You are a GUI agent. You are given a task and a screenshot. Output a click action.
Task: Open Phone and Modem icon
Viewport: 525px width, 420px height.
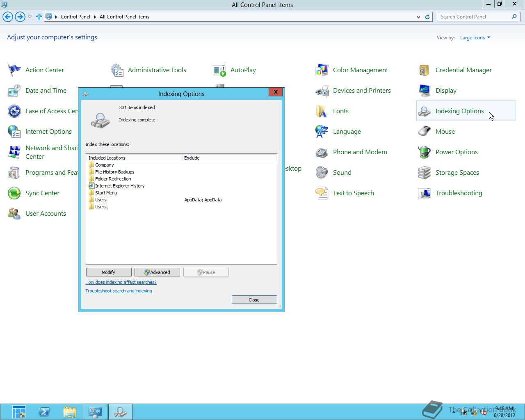(322, 152)
